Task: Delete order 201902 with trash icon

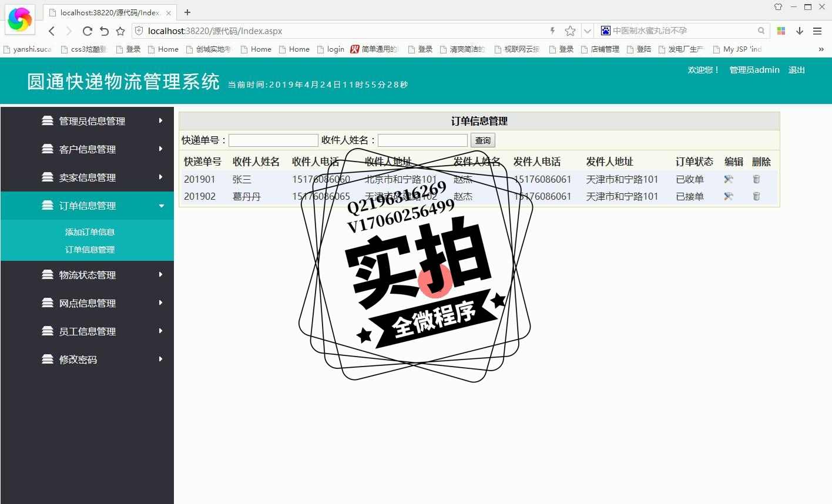Action: point(756,196)
